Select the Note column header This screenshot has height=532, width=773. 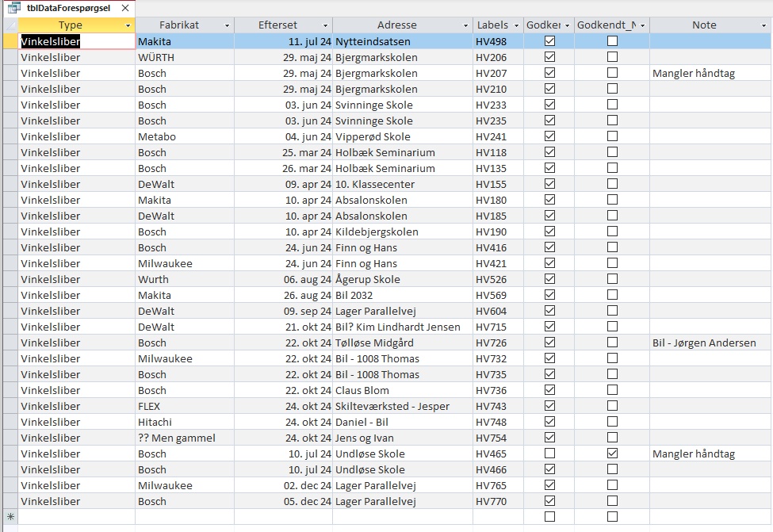coord(704,25)
